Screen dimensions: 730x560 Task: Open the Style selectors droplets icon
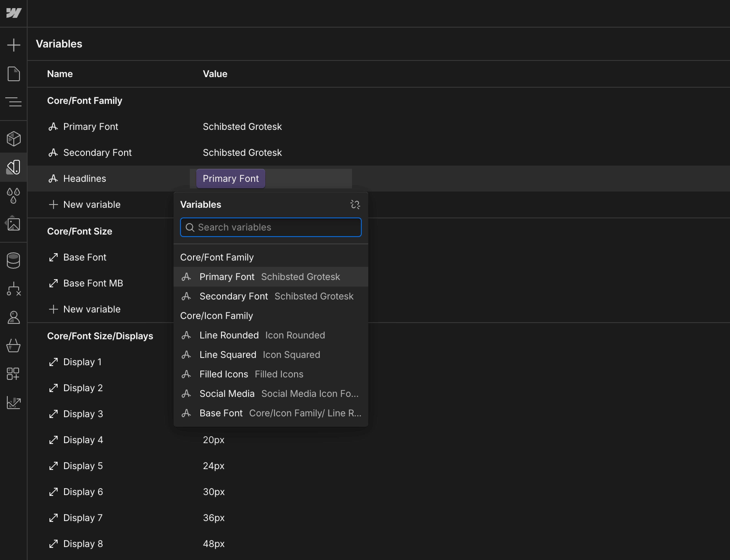coord(13,196)
